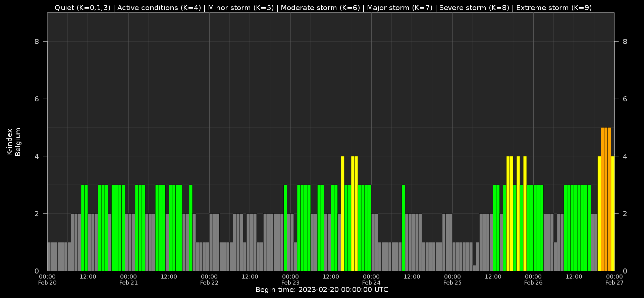644x298 pixels.
Task: Click the left axis tick label '0'
Action: (x=37, y=271)
